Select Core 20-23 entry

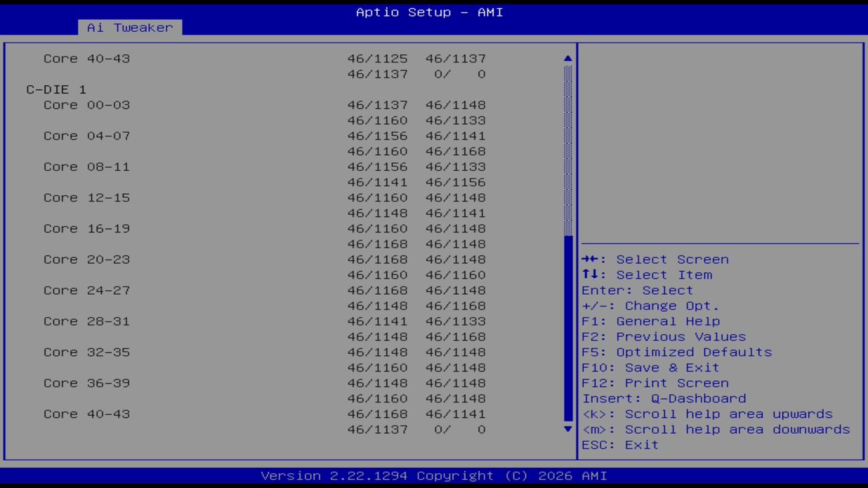pos(86,259)
